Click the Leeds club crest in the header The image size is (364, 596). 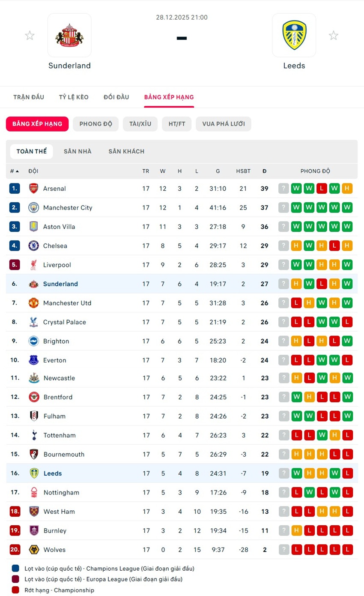click(294, 35)
